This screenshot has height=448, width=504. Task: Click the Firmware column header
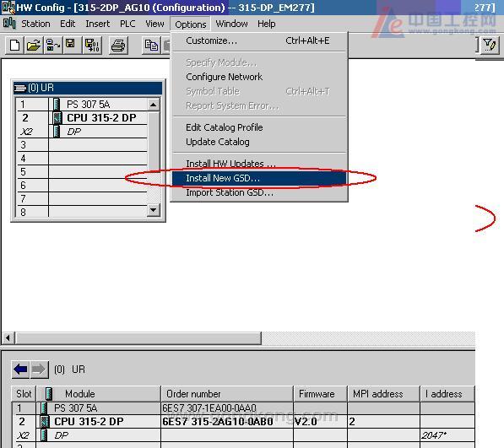pos(321,394)
